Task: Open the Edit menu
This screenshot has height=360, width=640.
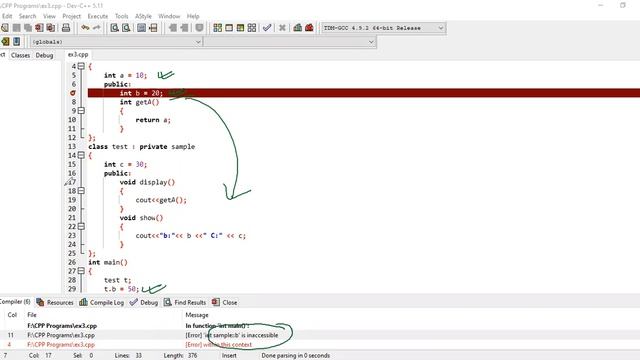Action: pyautogui.click(x=7, y=16)
